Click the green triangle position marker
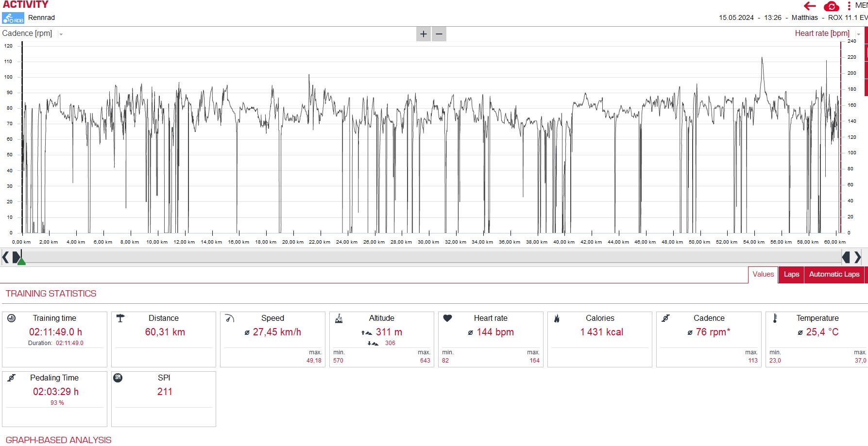Screen dimensions: 868x446 tap(21, 261)
